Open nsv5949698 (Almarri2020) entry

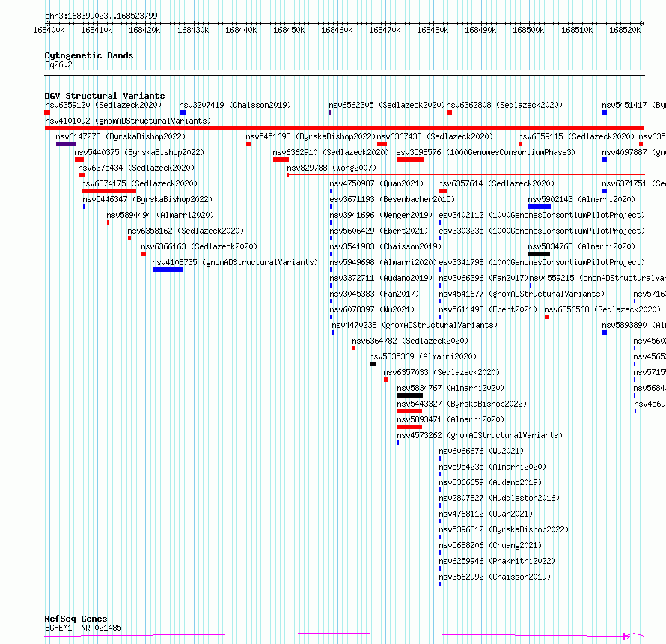[x=383, y=262]
